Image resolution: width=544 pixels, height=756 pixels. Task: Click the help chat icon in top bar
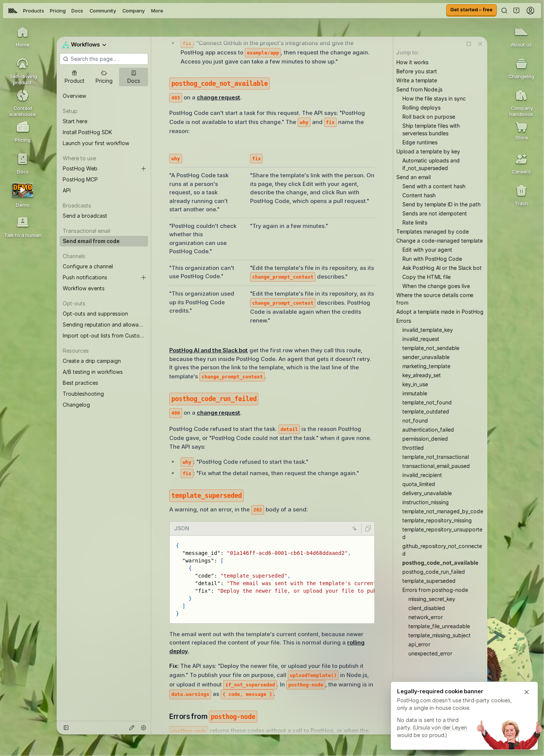[x=516, y=11]
